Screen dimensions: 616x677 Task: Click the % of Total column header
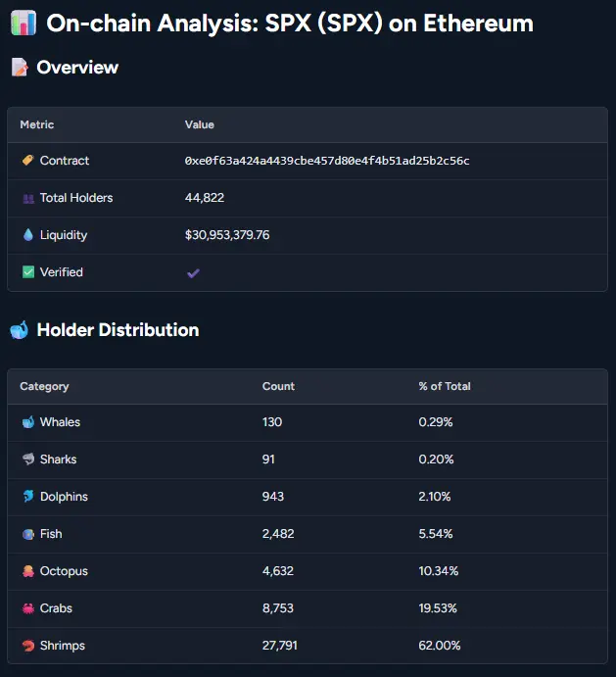[445, 386]
